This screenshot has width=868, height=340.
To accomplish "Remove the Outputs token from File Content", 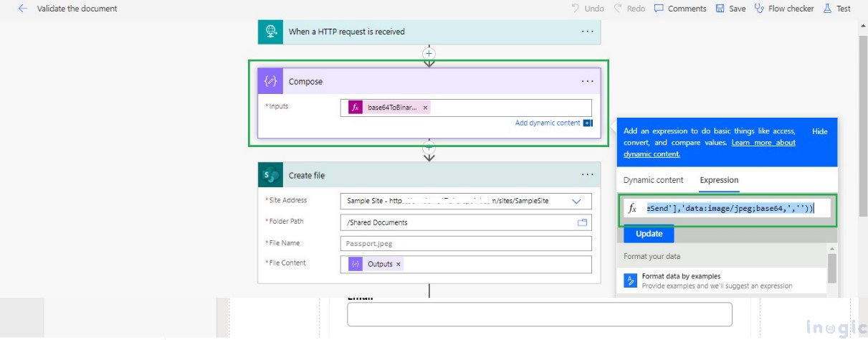I will [399, 264].
